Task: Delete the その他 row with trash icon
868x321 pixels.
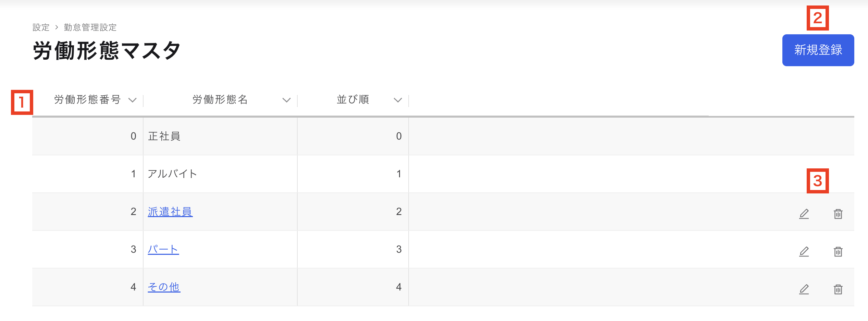Action: (x=838, y=289)
